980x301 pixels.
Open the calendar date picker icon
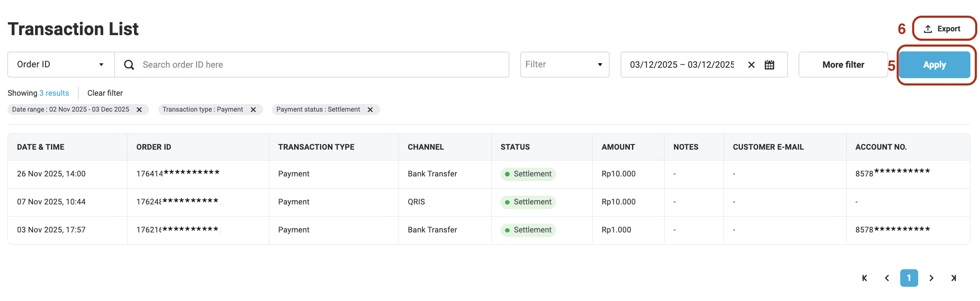769,65
